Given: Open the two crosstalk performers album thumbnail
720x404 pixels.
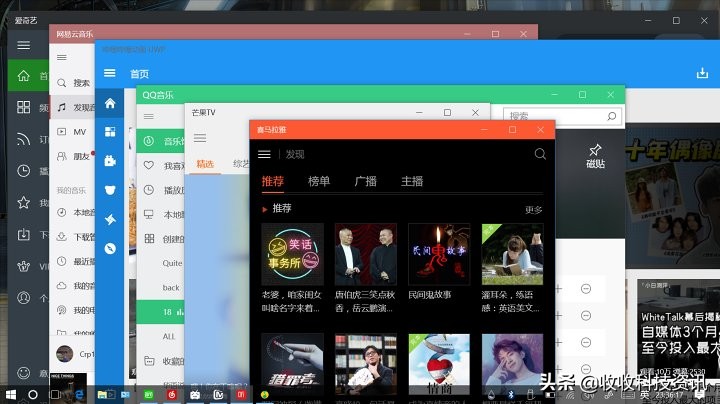Looking at the screenshot, I should 366,254.
